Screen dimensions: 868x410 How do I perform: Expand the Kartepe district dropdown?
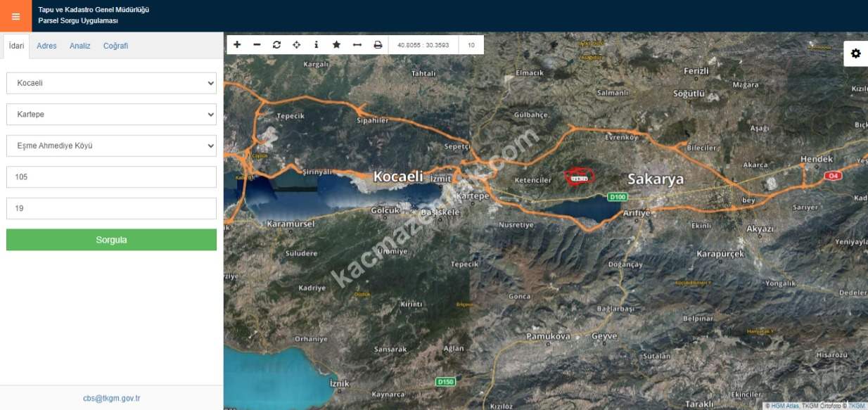[x=111, y=114]
